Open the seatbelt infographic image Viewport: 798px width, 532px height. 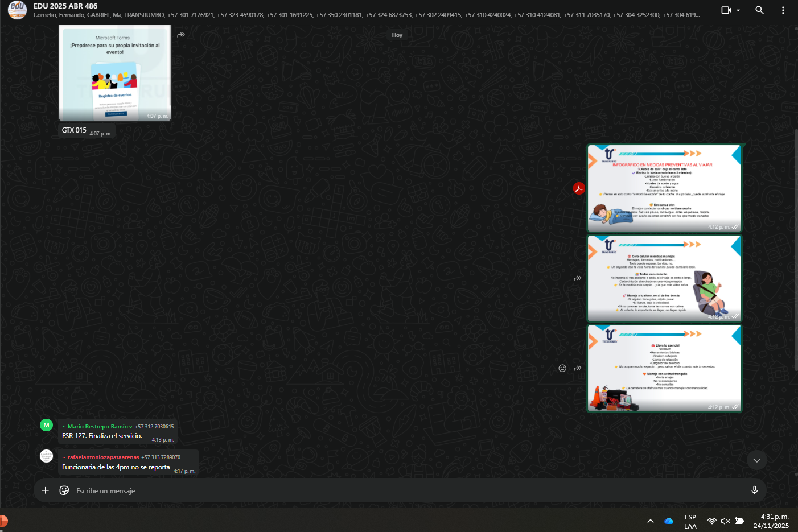(664, 279)
